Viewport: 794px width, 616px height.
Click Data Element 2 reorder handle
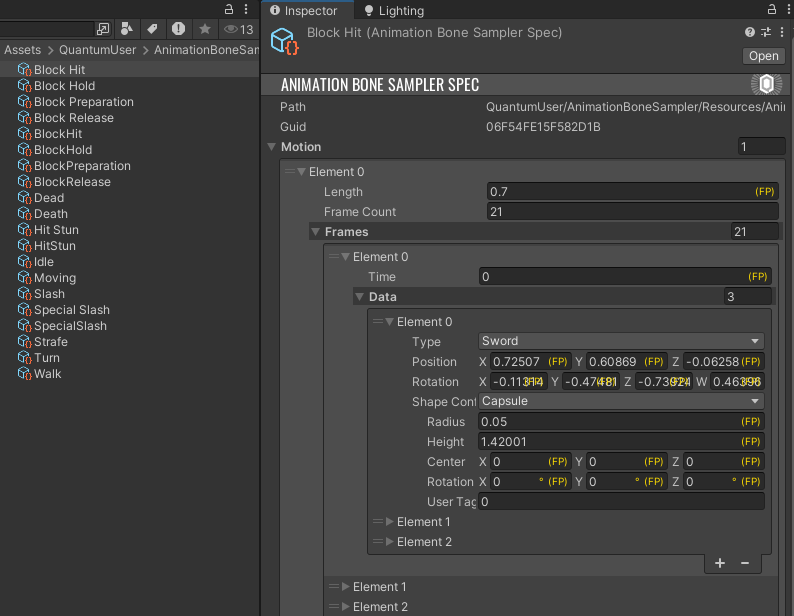pos(378,542)
